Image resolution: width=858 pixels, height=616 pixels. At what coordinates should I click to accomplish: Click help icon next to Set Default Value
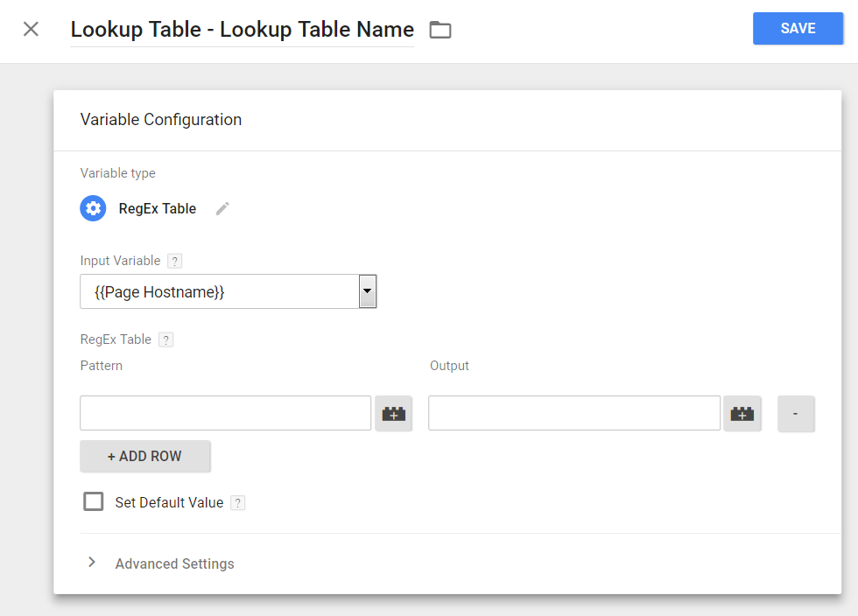pos(237,503)
